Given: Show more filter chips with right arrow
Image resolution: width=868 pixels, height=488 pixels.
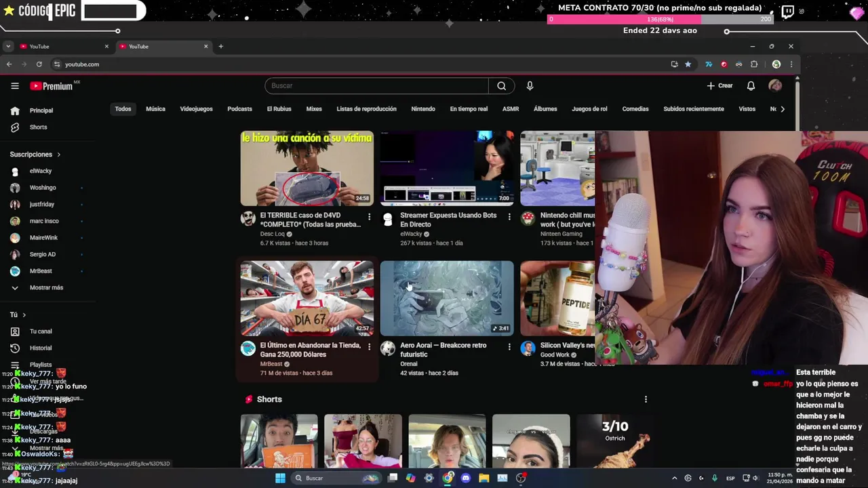Looking at the screenshot, I should (x=783, y=109).
